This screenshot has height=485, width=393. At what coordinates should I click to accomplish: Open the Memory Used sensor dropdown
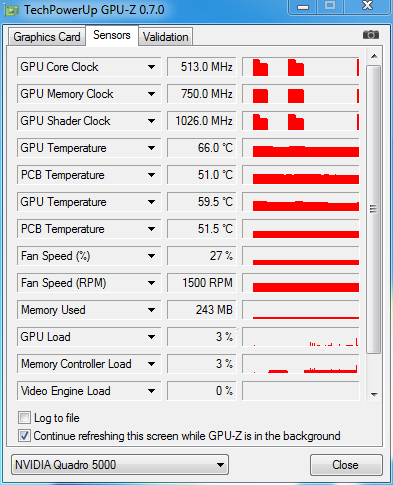[x=89, y=310]
